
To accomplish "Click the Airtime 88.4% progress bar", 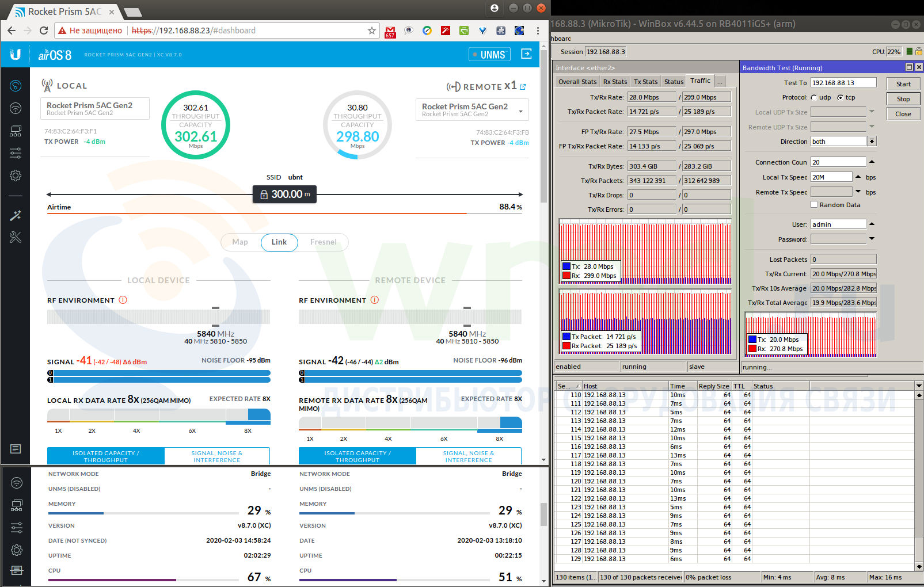I will click(284, 214).
